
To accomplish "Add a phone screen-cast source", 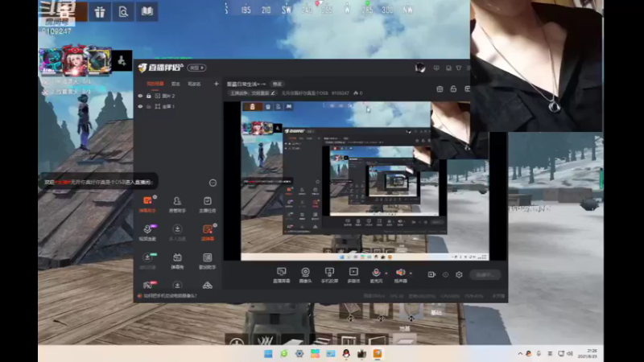I will click(x=329, y=275).
